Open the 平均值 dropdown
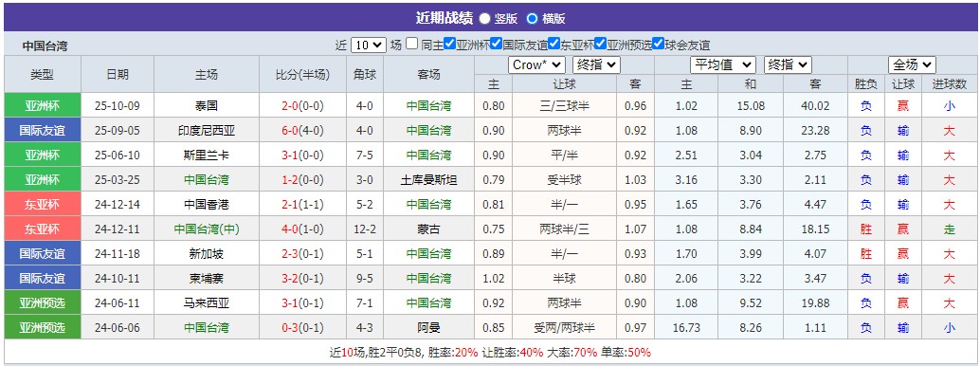Screen dimensions: 980x366 pos(723,65)
